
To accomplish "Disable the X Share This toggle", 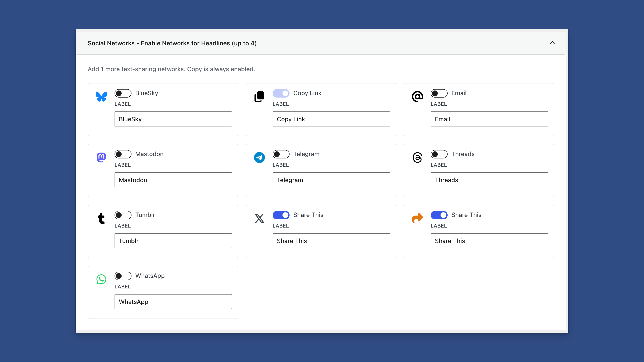I will click(281, 215).
